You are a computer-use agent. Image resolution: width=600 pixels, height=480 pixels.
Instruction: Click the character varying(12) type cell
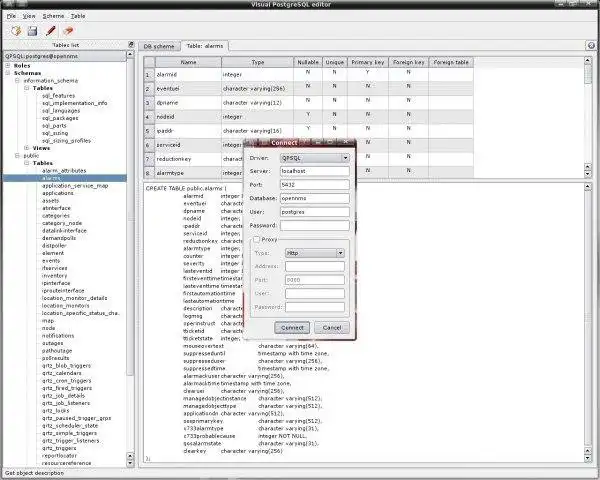[257, 103]
